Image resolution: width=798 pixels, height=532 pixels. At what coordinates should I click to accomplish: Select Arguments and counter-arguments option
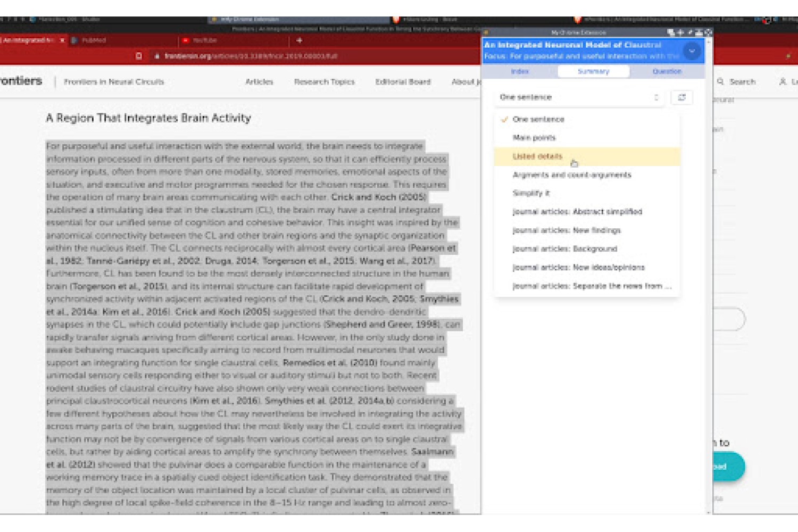587,175
